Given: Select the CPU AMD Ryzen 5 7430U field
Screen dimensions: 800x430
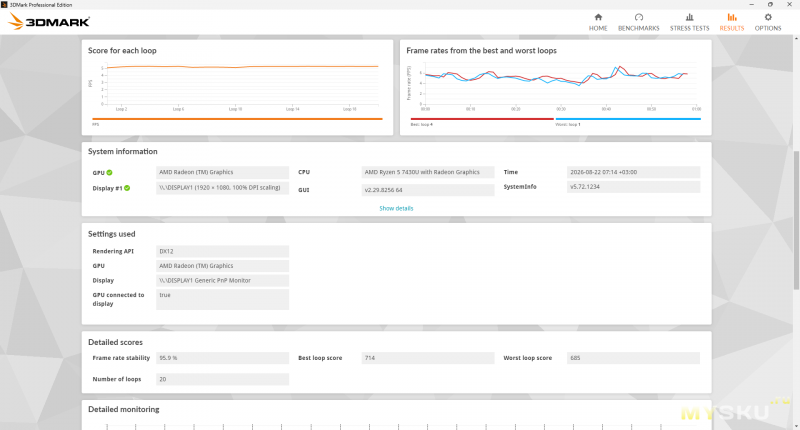Looking at the screenshot, I should (428, 172).
